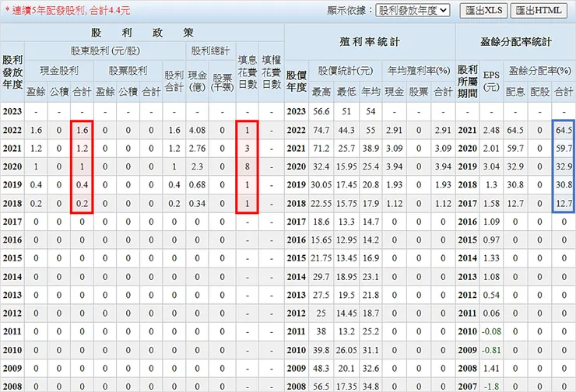Click the 匯出HTML export button

point(539,11)
